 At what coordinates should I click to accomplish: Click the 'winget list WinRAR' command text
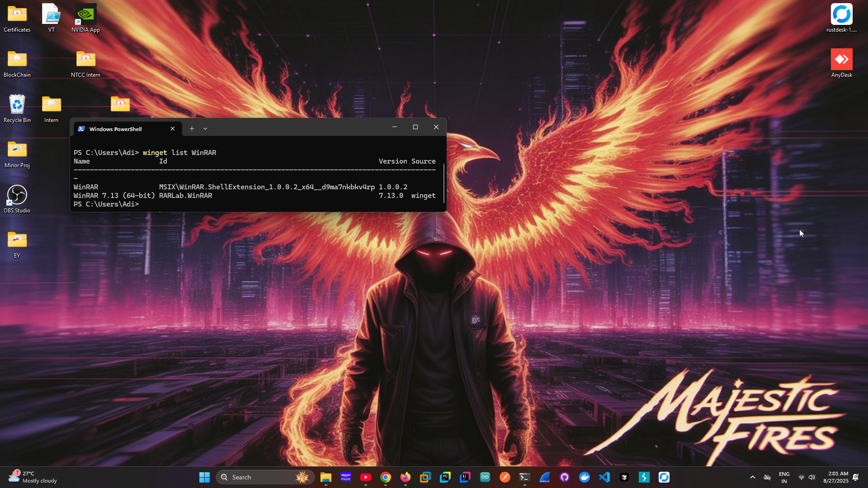(x=179, y=153)
